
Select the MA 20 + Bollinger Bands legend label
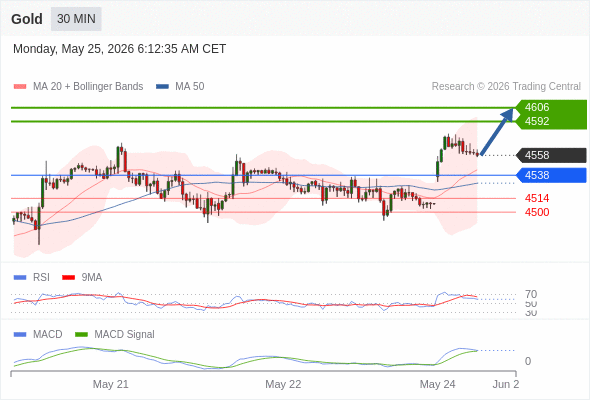(x=88, y=87)
